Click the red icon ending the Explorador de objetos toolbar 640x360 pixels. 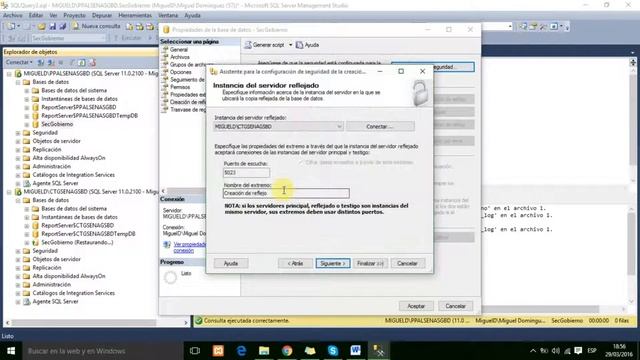pos(93,62)
